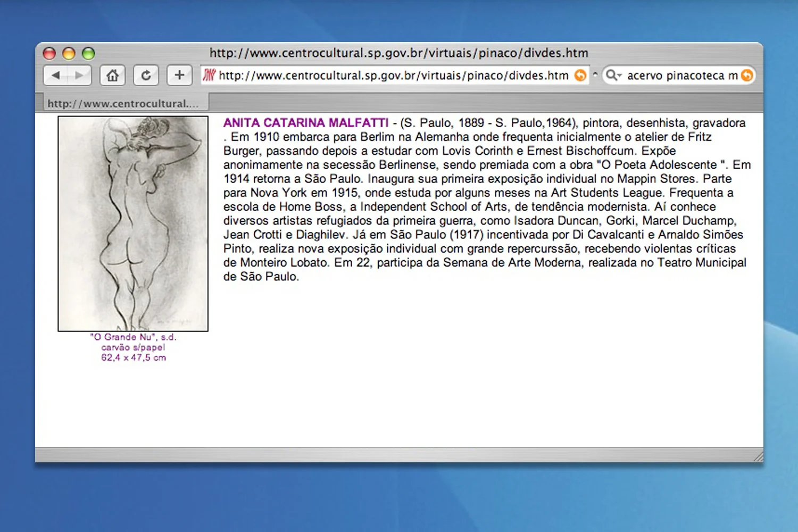Click the orange SnapBack icon in search field
Screen dimensions: 798x532
747,76
